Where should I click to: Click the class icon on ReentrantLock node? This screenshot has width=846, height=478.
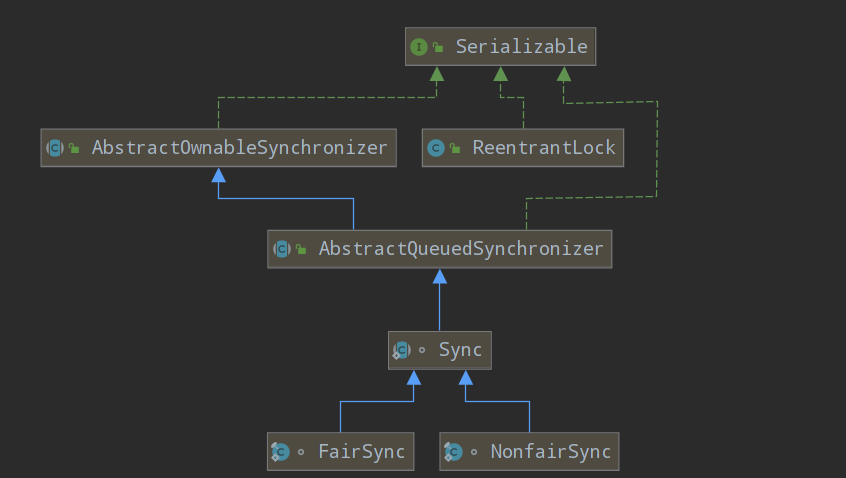coord(435,148)
